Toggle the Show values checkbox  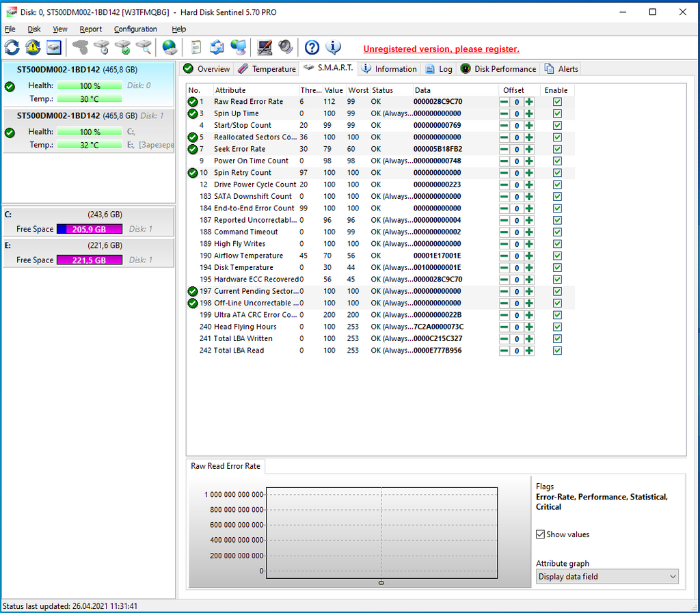tap(541, 534)
